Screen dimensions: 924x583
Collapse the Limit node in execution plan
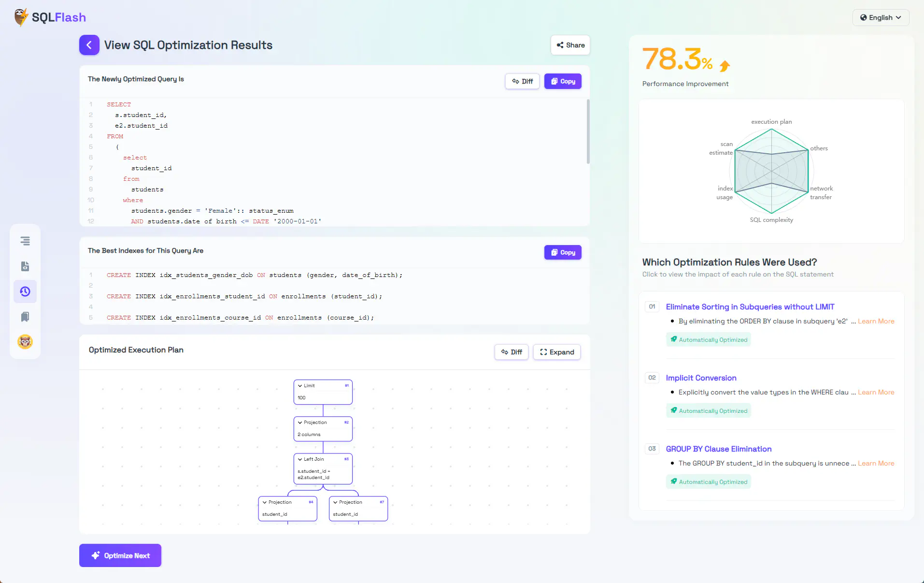point(300,386)
